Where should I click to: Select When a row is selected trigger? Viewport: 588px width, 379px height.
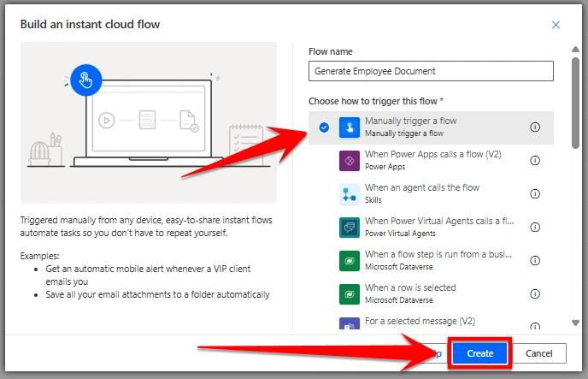tap(431, 294)
